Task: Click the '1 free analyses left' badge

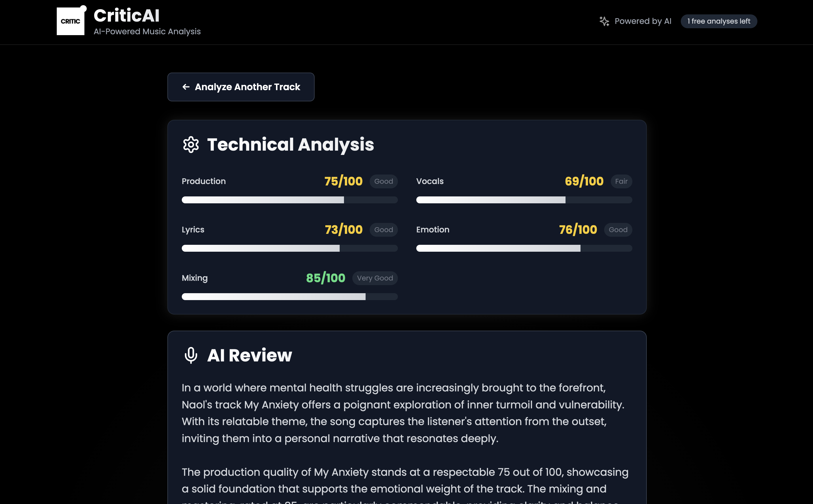Action: (719, 21)
